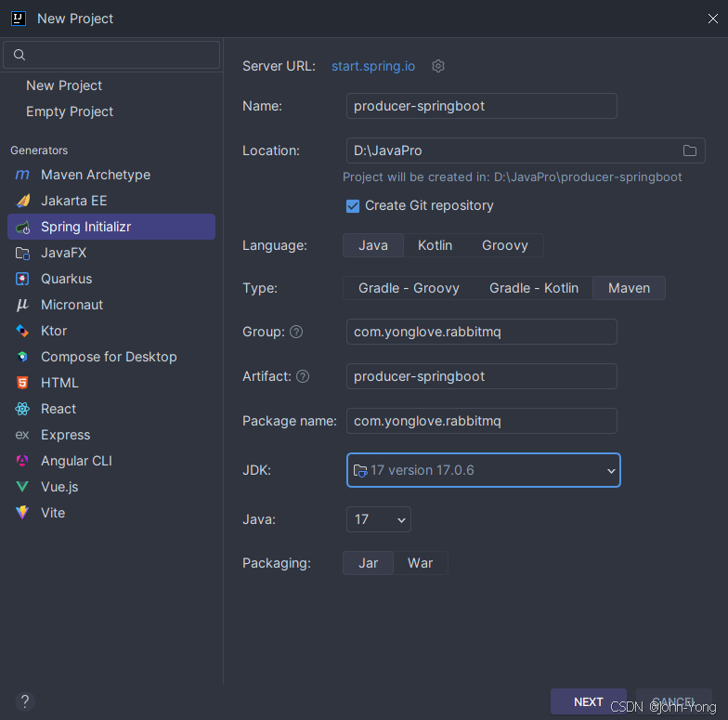Screen dimensions: 728x720
Task: Open the Java version 17 dropdown
Action: pyautogui.click(x=379, y=519)
